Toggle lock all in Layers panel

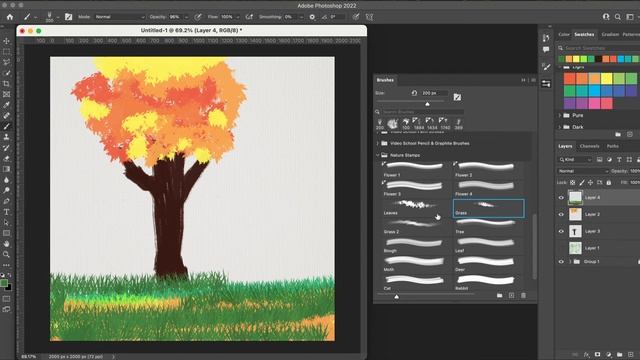coord(609,182)
